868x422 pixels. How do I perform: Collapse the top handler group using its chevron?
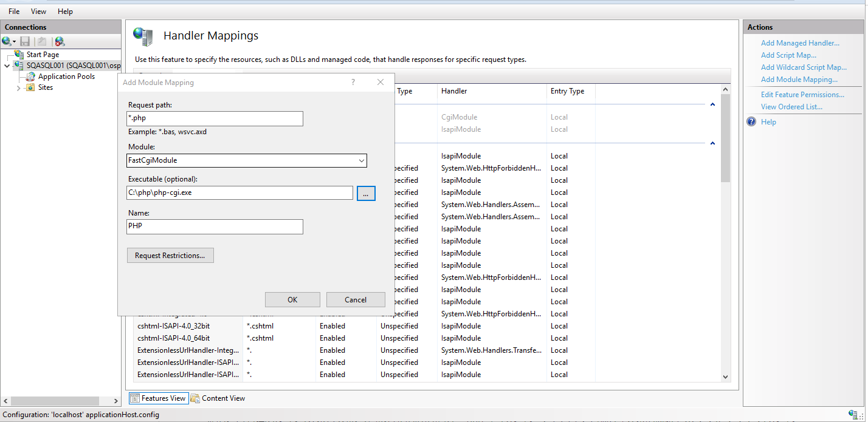712,104
